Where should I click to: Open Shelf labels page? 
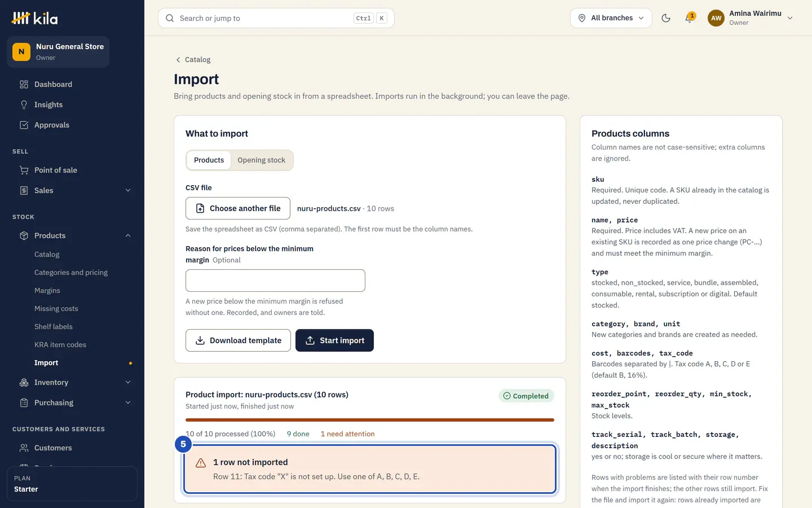(54, 327)
